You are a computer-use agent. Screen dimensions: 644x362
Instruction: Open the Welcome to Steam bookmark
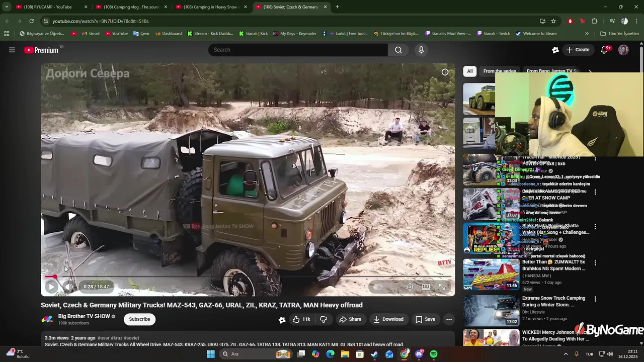pyautogui.click(x=536, y=34)
